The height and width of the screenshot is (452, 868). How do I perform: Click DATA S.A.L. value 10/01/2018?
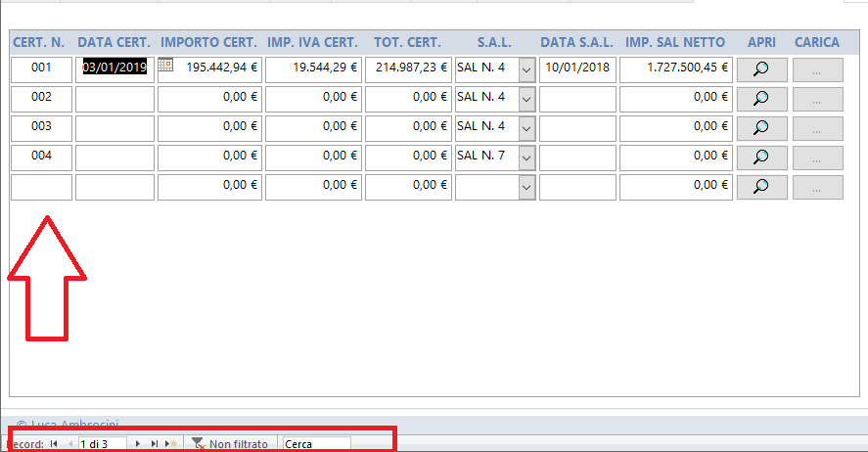click(577, 69)
